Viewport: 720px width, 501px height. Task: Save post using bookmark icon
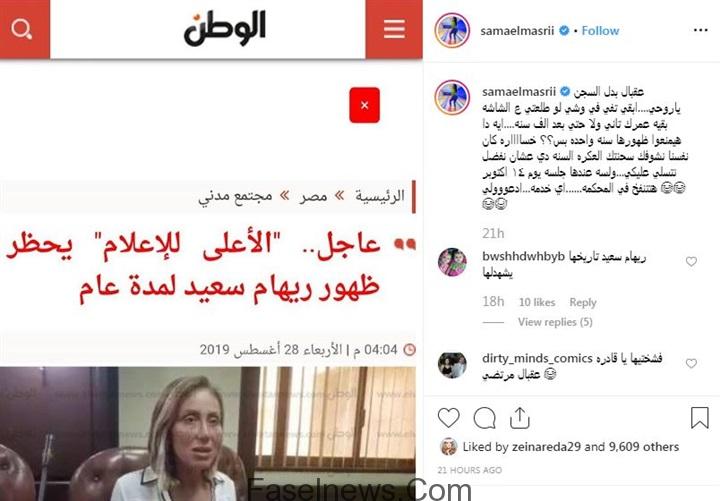coord(700,418)
